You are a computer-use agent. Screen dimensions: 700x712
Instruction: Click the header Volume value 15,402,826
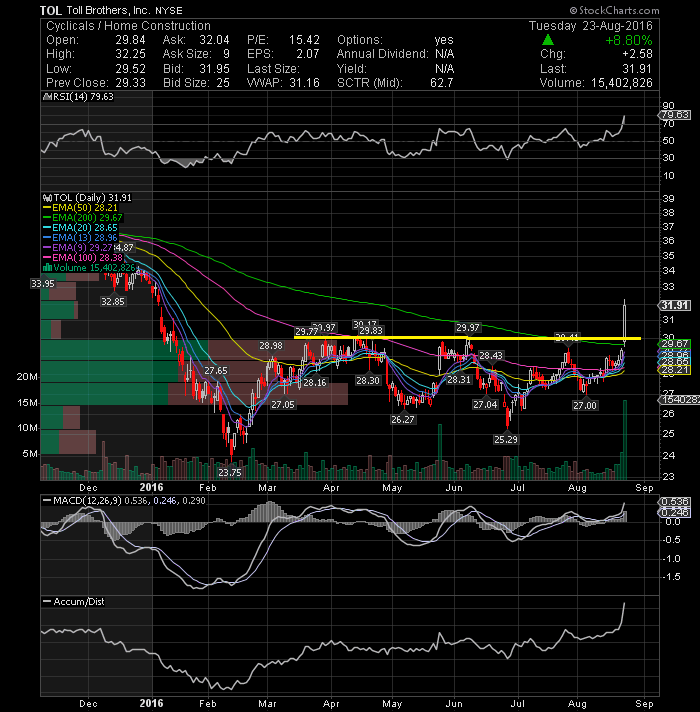click(621, 83)
